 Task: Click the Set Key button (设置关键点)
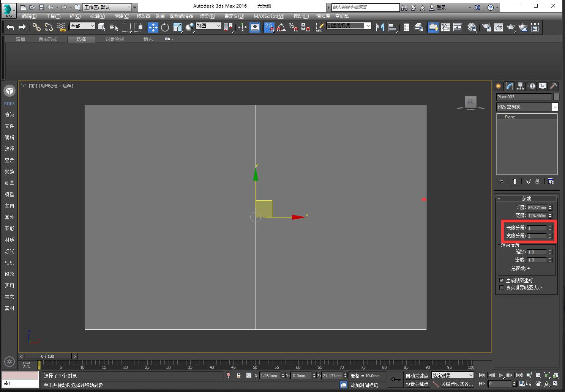point(417,384)
